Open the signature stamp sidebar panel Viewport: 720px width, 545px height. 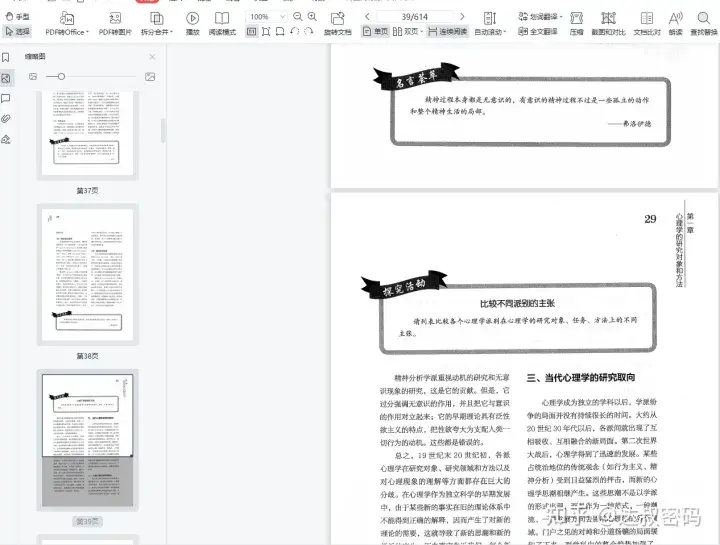coord(6,139)
